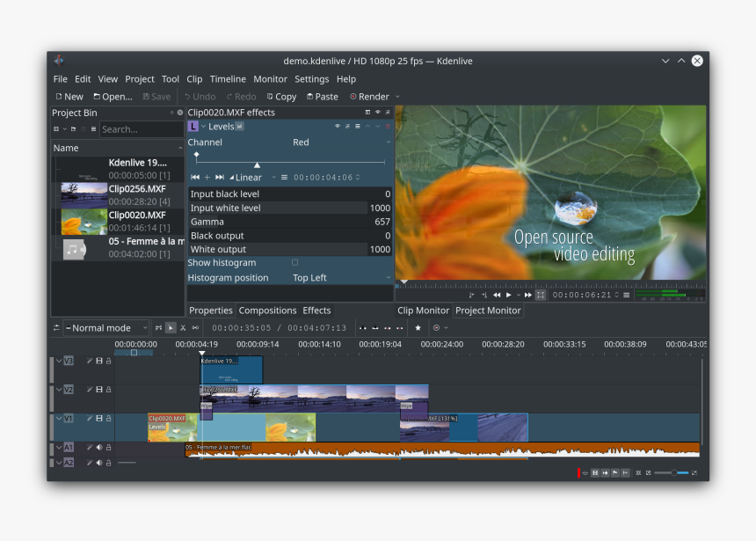Switch to the Clip Monitor tab

[x=424, y=311]
